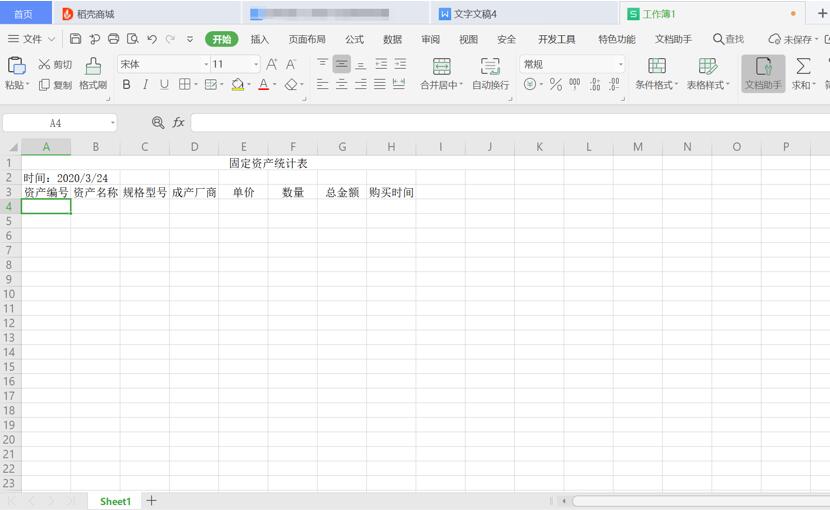
Task: Expand the Name Box A4 dropdown
Action: 112,123
